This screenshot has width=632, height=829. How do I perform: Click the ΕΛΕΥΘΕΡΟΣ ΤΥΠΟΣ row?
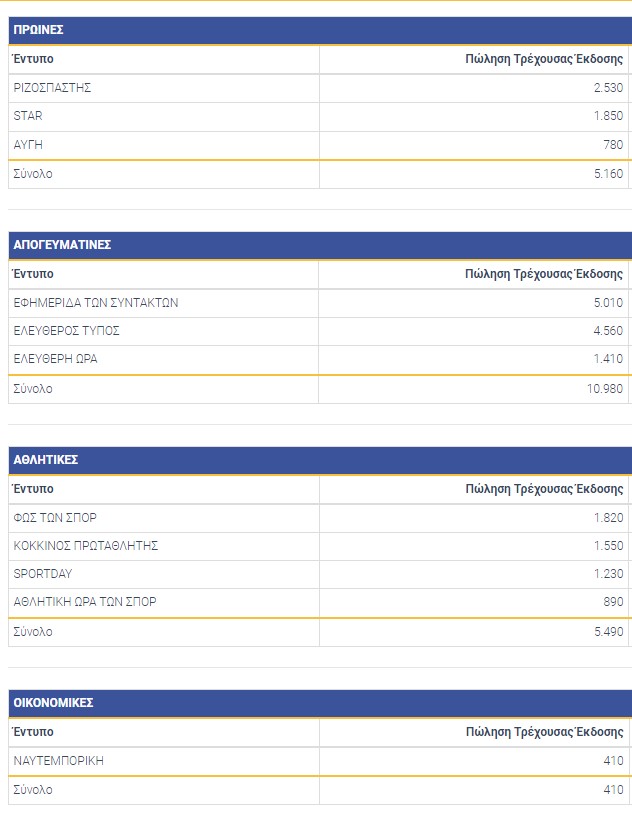point(319,331)
